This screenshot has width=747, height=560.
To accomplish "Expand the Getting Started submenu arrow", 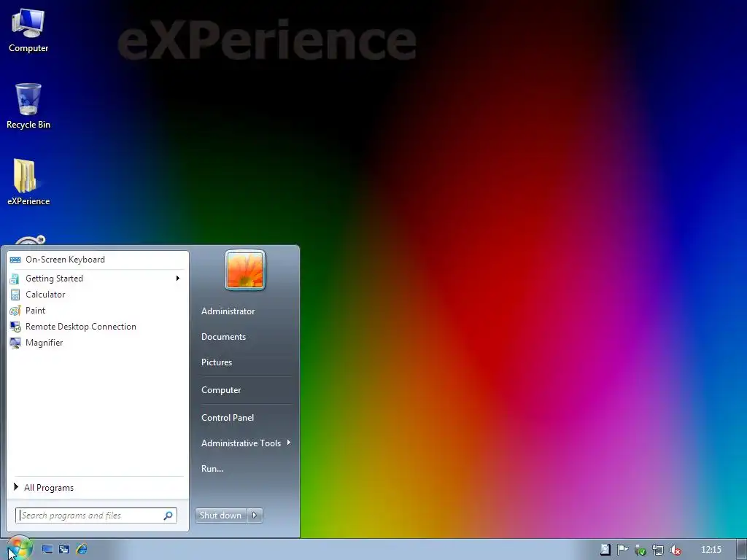I will coord(178,278).
